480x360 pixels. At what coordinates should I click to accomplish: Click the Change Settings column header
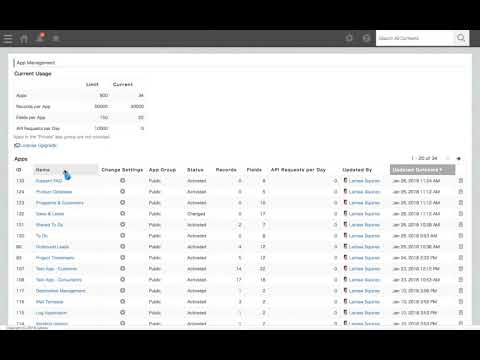coord(122,170)
